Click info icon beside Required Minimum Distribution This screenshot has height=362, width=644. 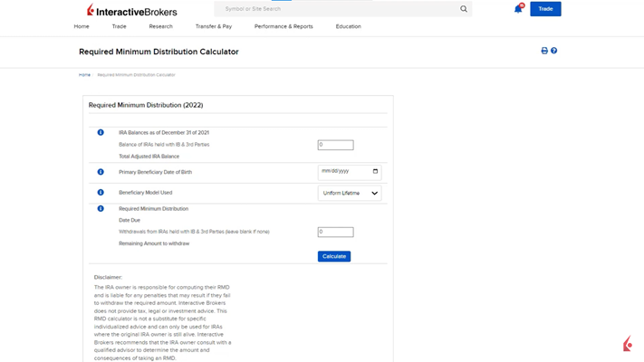click(101, 209)
